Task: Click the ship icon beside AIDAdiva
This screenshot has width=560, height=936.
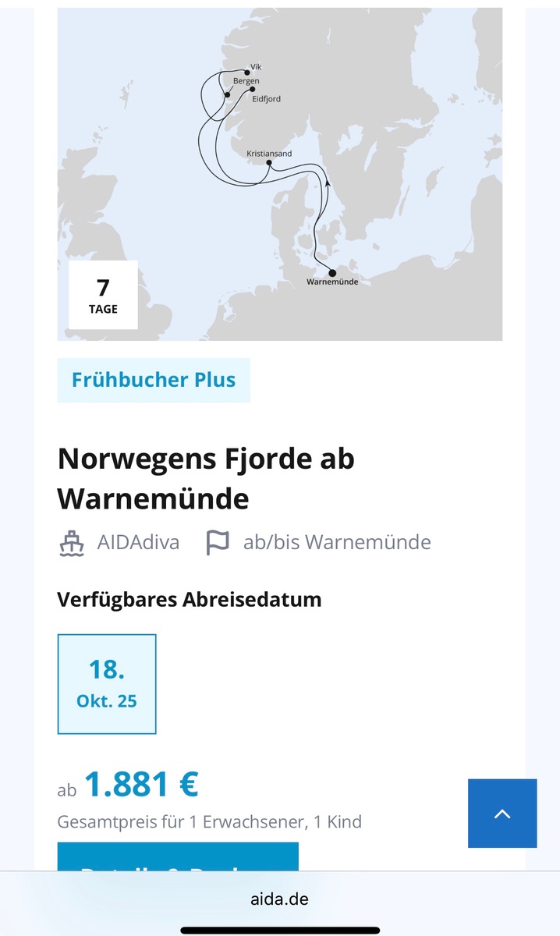Action: coord(72,543)
